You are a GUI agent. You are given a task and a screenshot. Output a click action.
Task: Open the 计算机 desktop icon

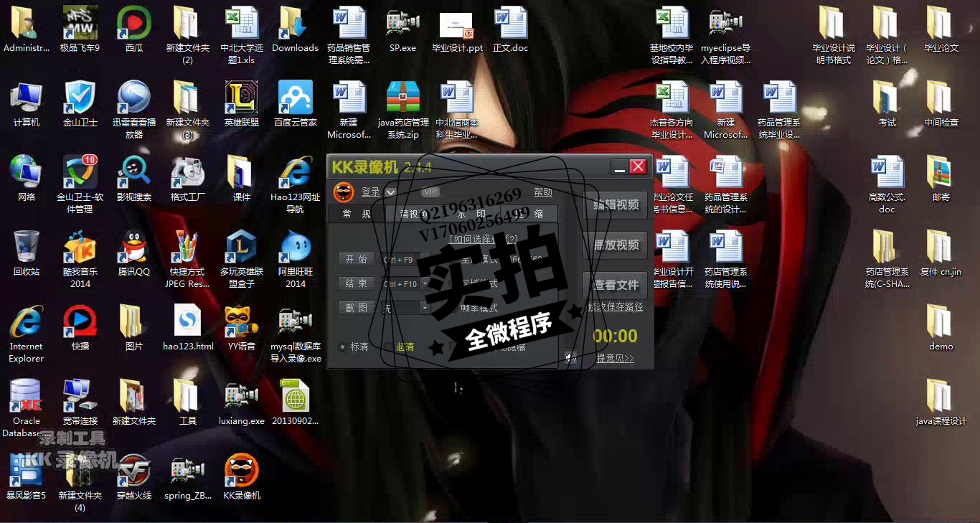[26, 104]
